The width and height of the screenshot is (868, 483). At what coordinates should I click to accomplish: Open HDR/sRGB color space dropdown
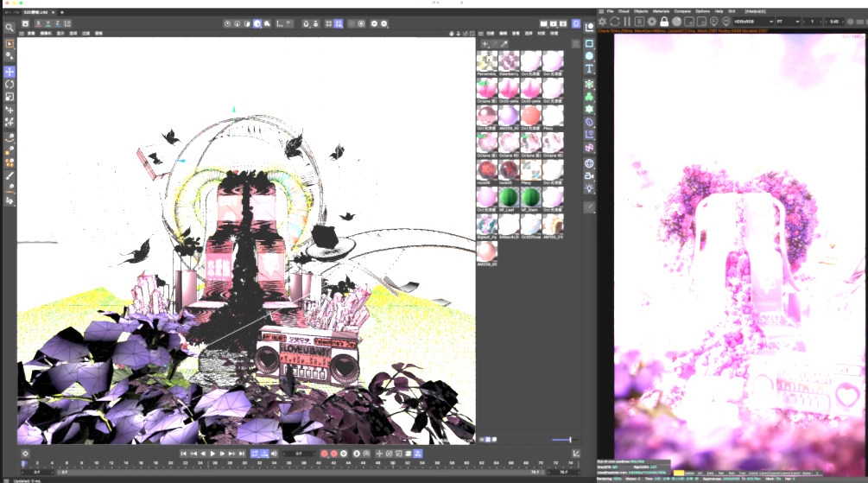(x=753, y=22)
